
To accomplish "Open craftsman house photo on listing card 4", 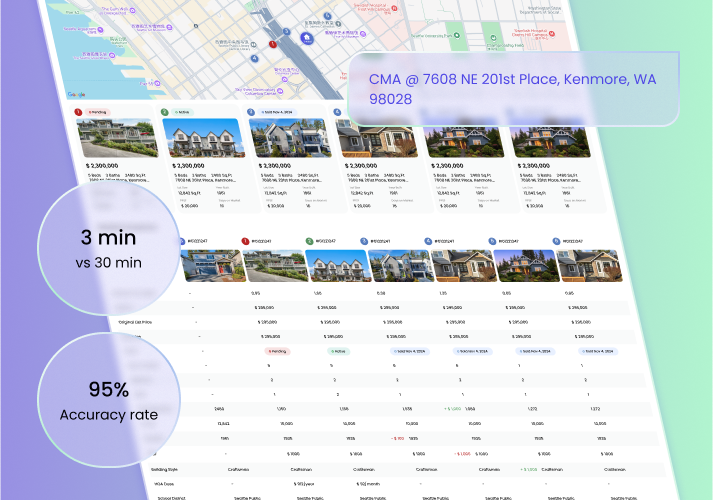I will tap(377, 139).
